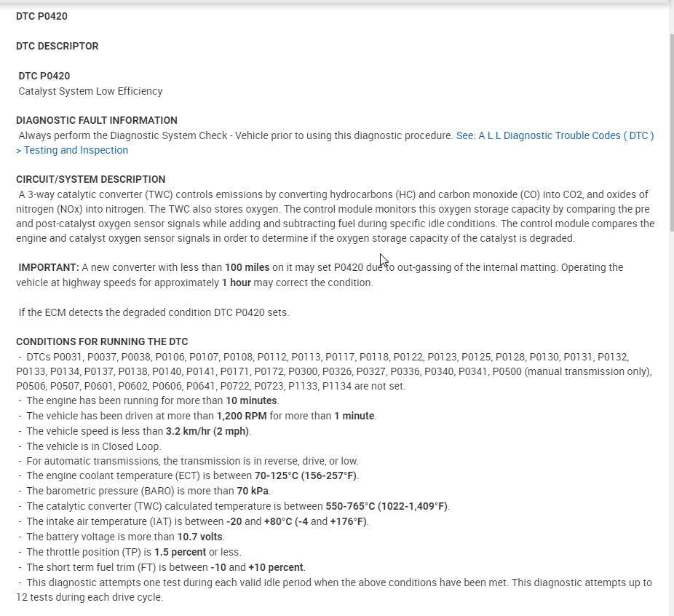This screenshot has height=616, width=674.
Task: Click the bold "70 kPa" barometric value
Action: [254, 491]
